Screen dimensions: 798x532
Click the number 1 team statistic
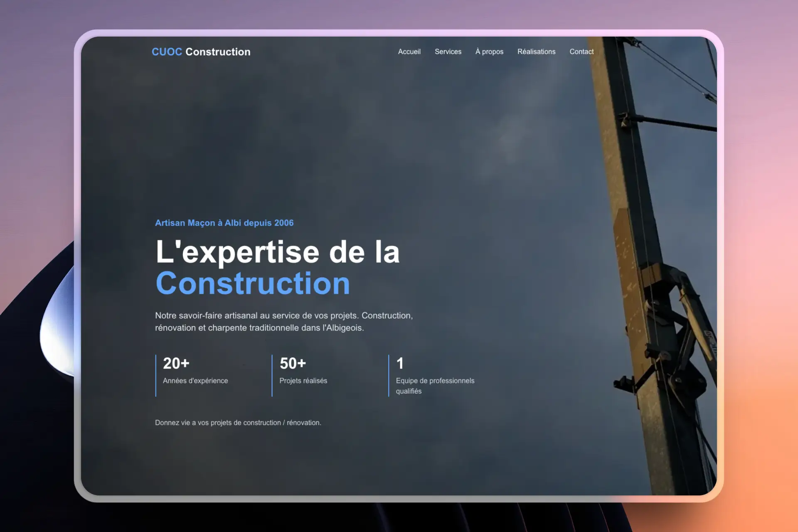point(400,363)
